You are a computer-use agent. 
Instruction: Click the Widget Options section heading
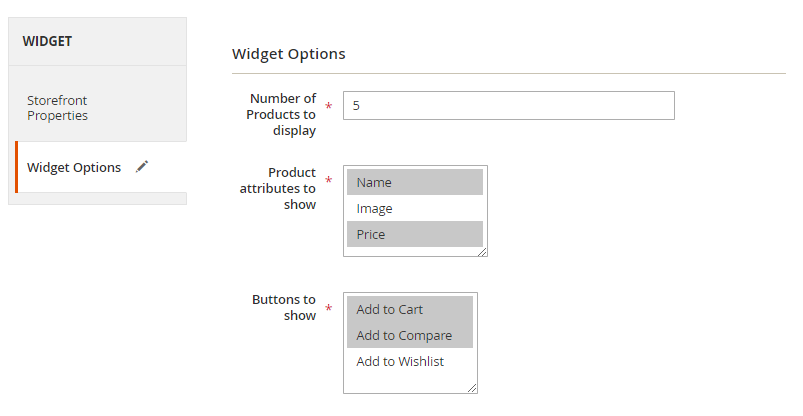pyautogui.click(x=289, y=53)
